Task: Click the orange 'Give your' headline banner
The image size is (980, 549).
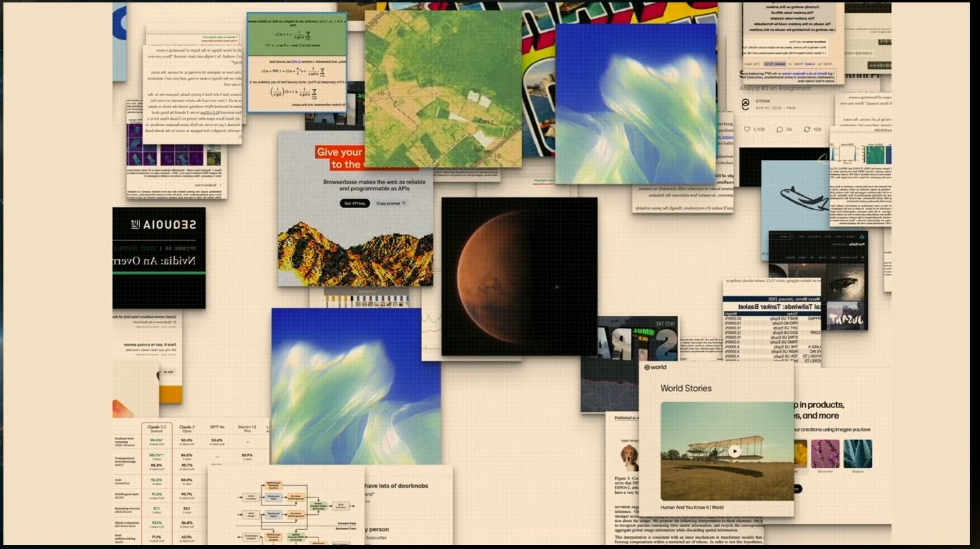Action: pyautogui.click(x=340, y=152)
